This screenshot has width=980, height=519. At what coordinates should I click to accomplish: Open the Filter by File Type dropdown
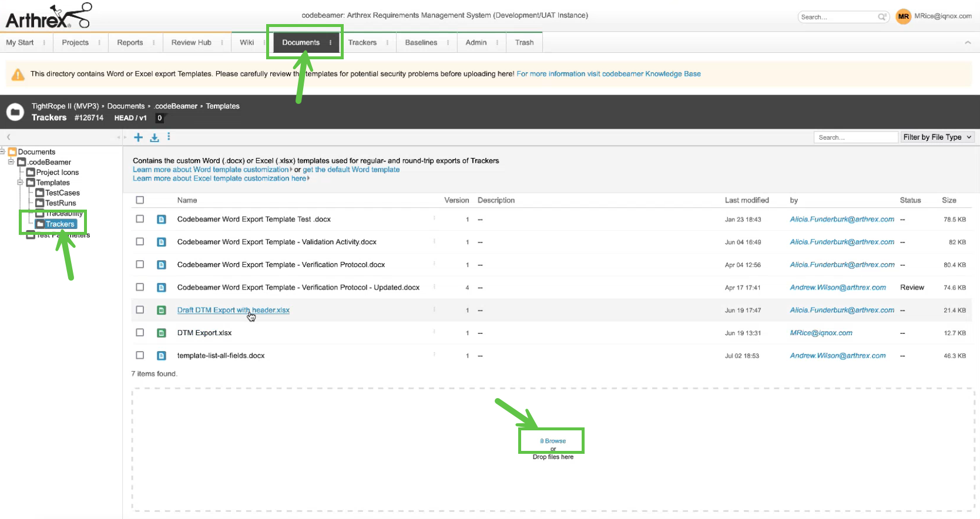coord(938,137)
